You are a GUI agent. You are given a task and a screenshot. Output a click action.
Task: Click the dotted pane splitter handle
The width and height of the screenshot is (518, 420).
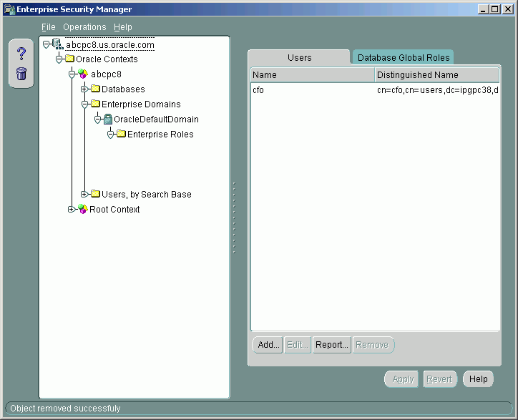pyautogui.click(x=234, y=218)
